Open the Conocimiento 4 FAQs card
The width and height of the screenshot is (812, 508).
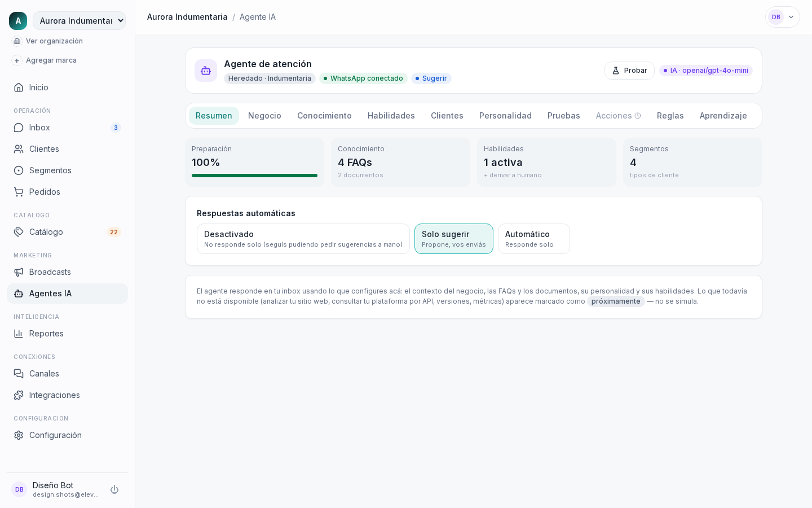click(x=400, y=162)
